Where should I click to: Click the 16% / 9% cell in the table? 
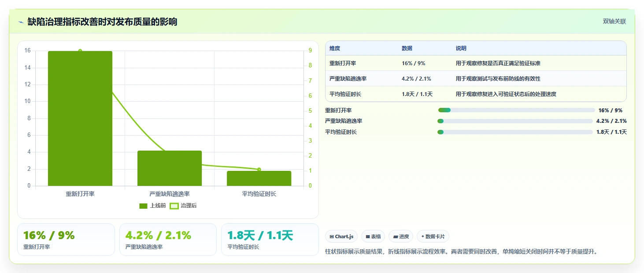(x=414, y=63)
